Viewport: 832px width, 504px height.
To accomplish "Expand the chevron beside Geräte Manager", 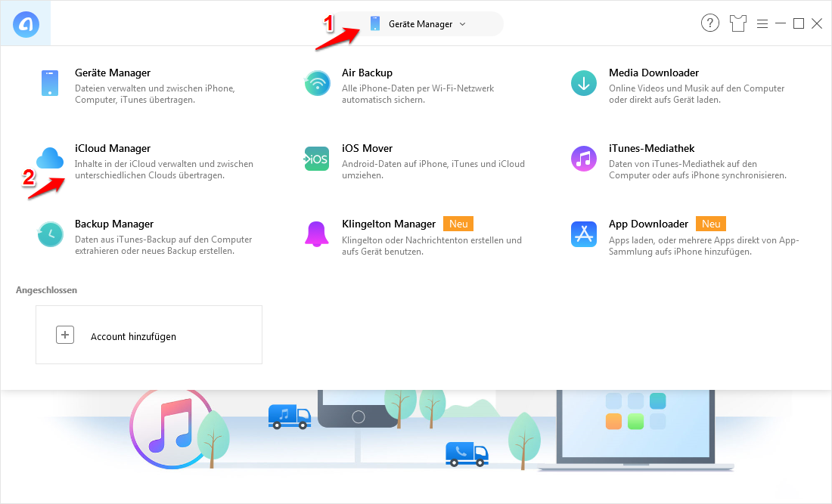I will pyautogui.click(x=463, y=24).
